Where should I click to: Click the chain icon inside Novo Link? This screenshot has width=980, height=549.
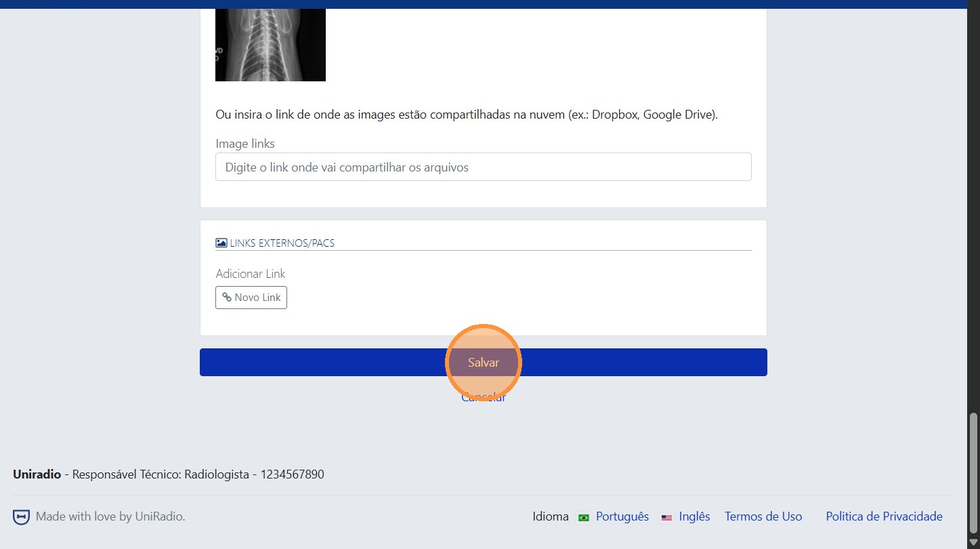(227, 298)
